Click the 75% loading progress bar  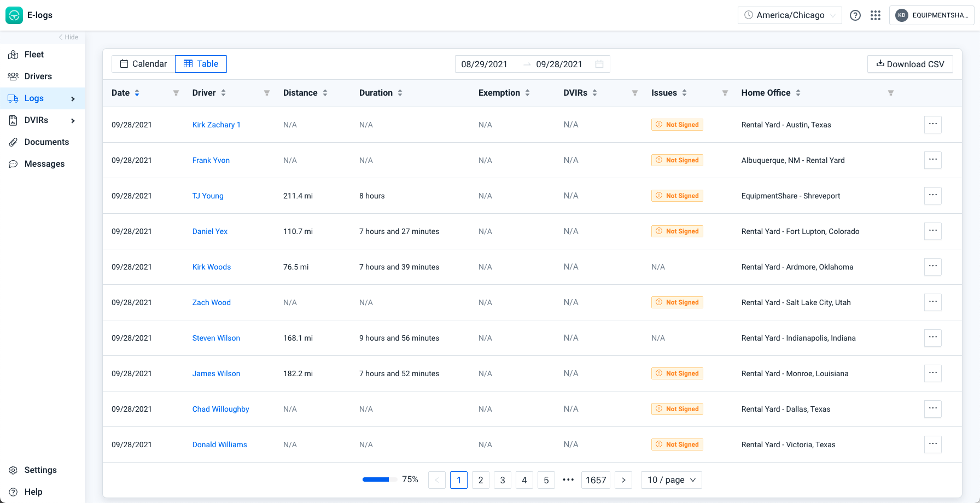380,479
